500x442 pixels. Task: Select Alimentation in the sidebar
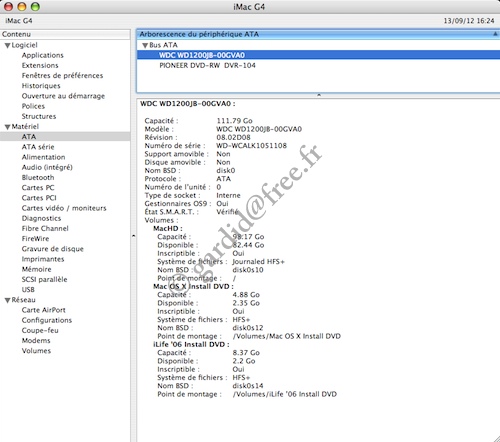point(43,157)
